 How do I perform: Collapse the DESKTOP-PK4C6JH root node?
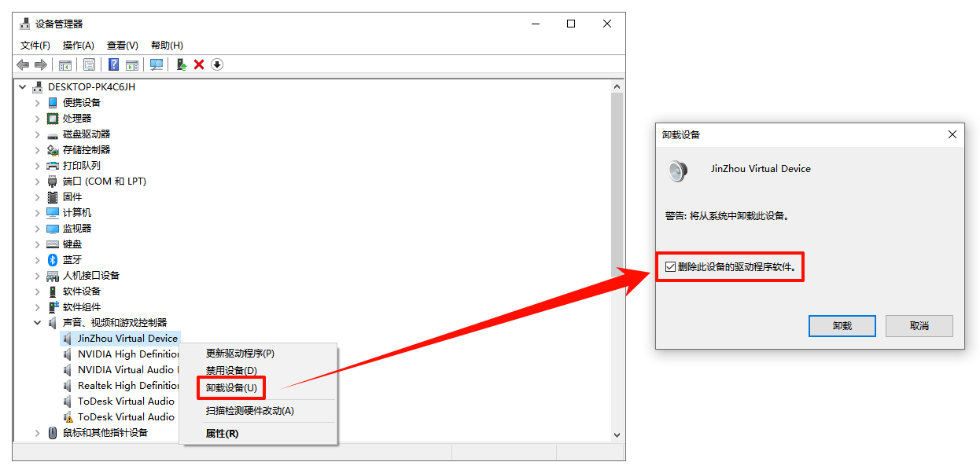(x=22, y=87)
